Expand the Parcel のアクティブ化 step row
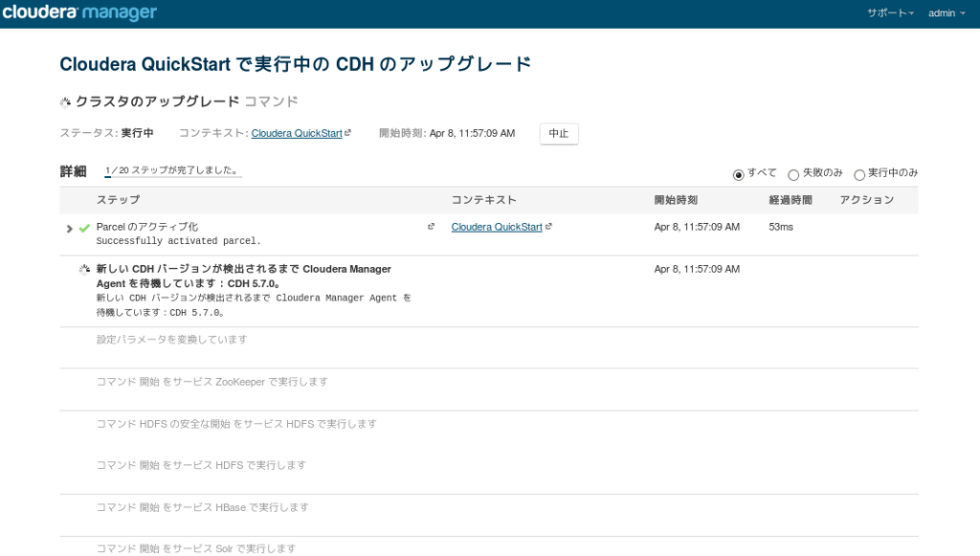 tap(69, 229)
